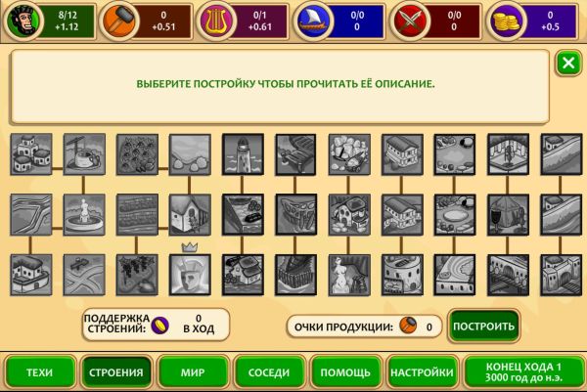
Task: Select the crowned ruler mask wonder
Action: click(x=190, y=275)
